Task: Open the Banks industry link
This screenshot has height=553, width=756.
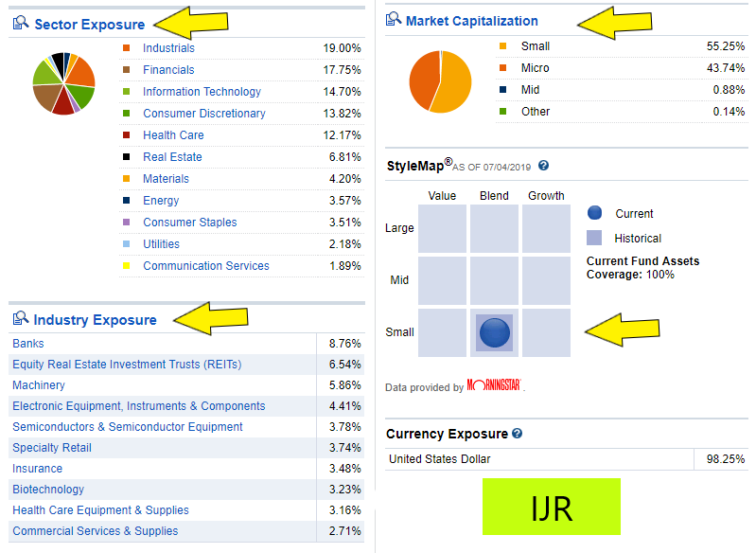Action: click(x=28, y=344)
